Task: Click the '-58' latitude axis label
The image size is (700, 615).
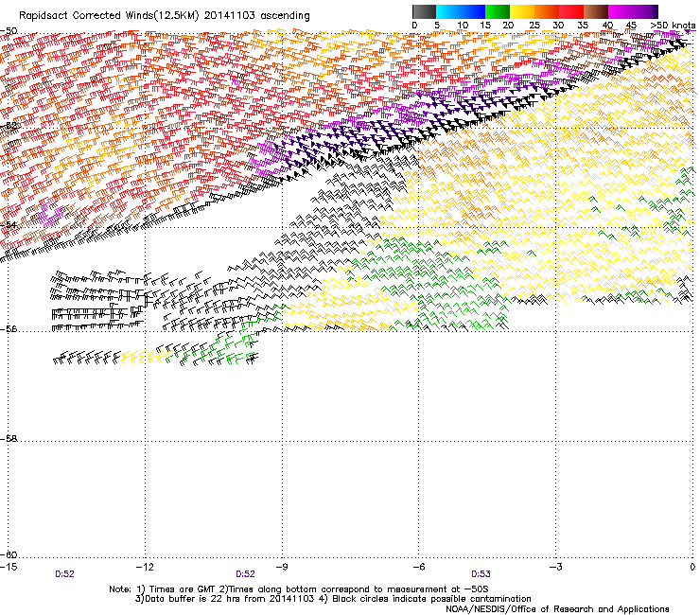Action: coord(9,439)
